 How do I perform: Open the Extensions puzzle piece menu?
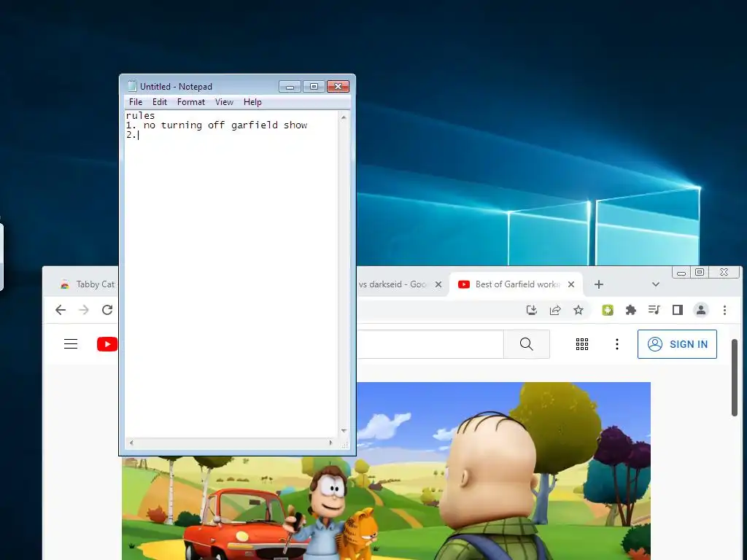pyautogui.click(x=631, y=311)
